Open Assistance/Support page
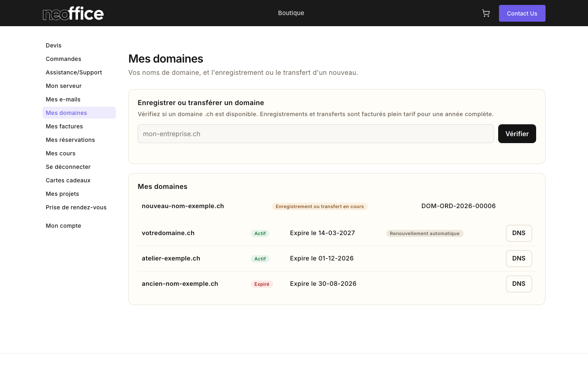 [79, 72]
